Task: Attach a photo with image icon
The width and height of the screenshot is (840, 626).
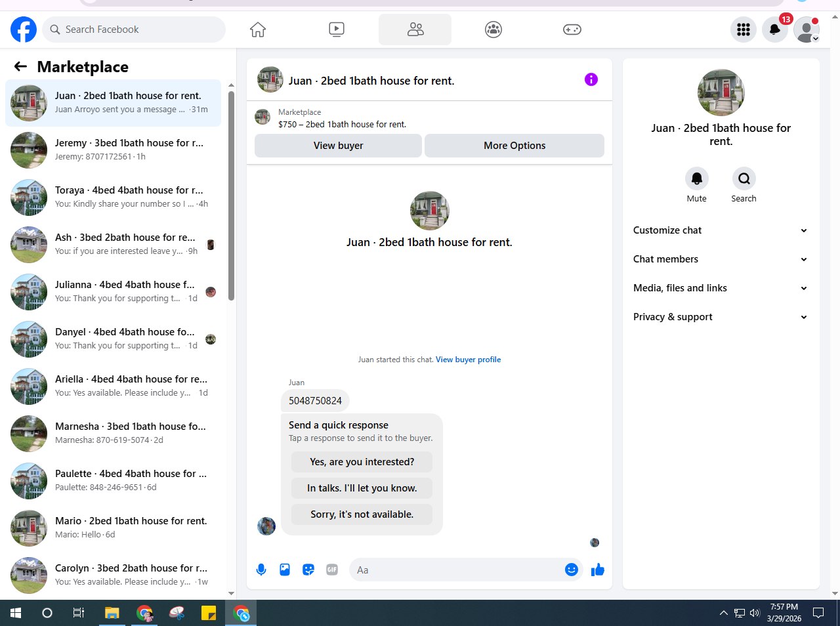Action: click(x=285, y=570)
